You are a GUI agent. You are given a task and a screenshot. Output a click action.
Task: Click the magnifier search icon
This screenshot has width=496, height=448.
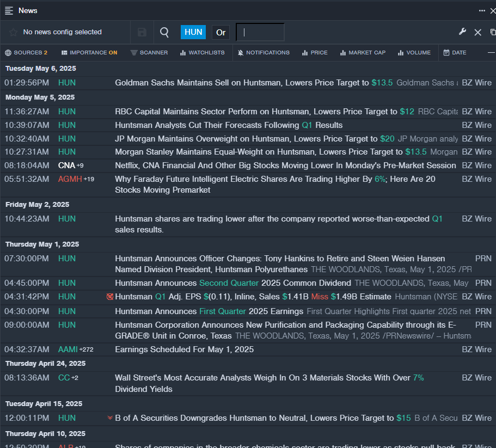164,32
